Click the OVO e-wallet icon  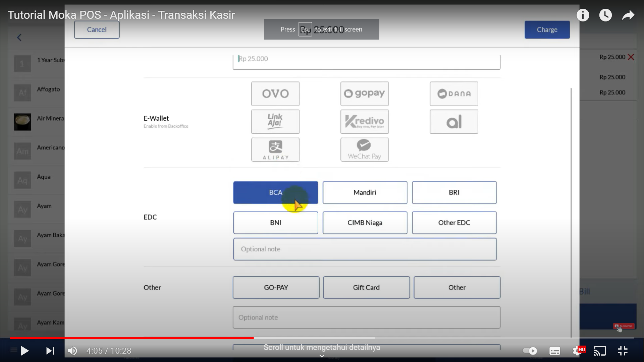pos(275,93)
